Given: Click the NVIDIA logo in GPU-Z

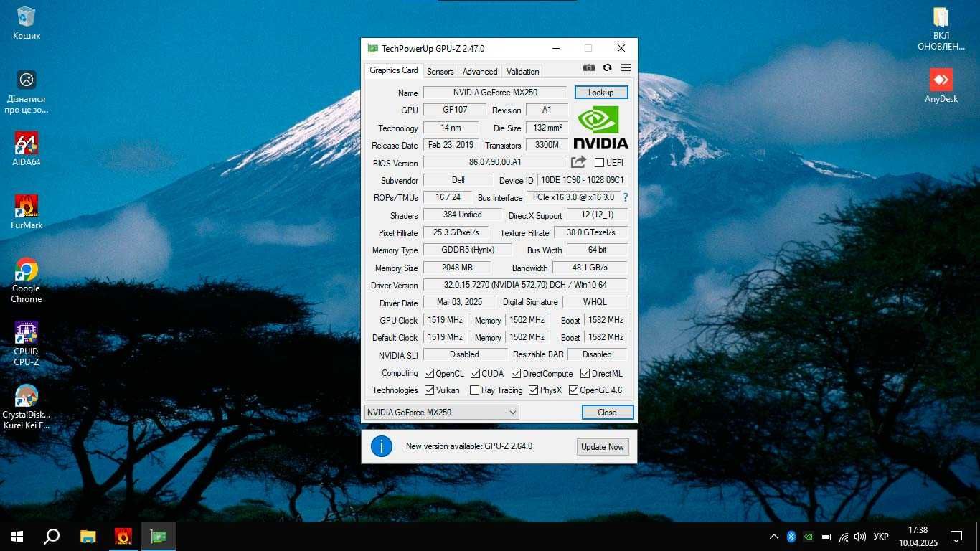Looking at the screenshot, I should [600, 128].
